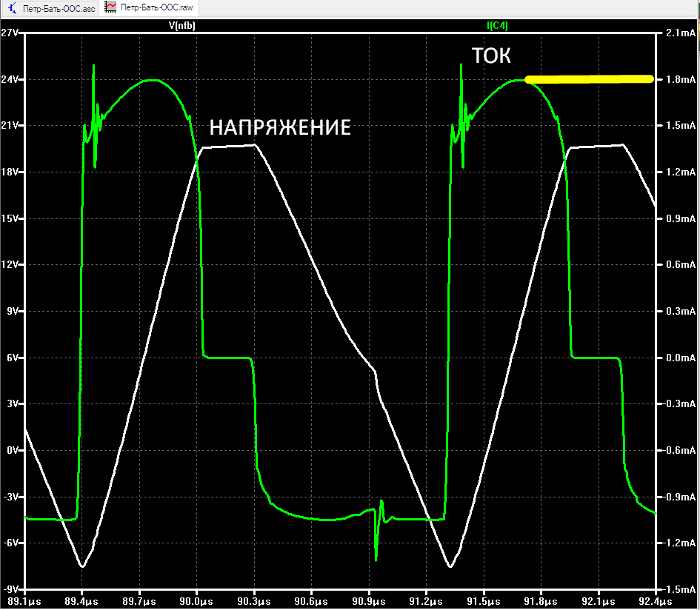Screen dimensions: 700x610
Task: Click the 15V left axis label
Action: coord(10,218)
